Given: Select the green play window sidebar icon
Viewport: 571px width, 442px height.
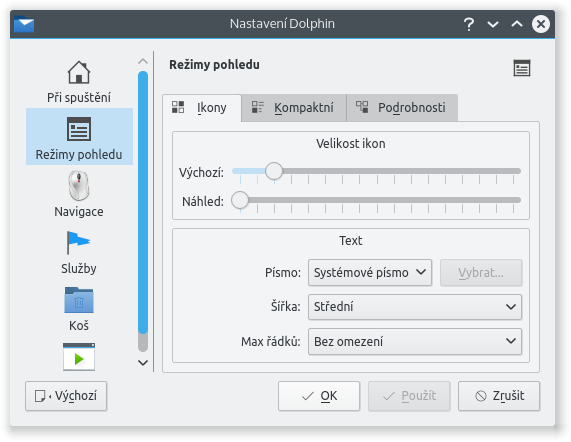Looking at the screenshot, I should tap(79, 357).
